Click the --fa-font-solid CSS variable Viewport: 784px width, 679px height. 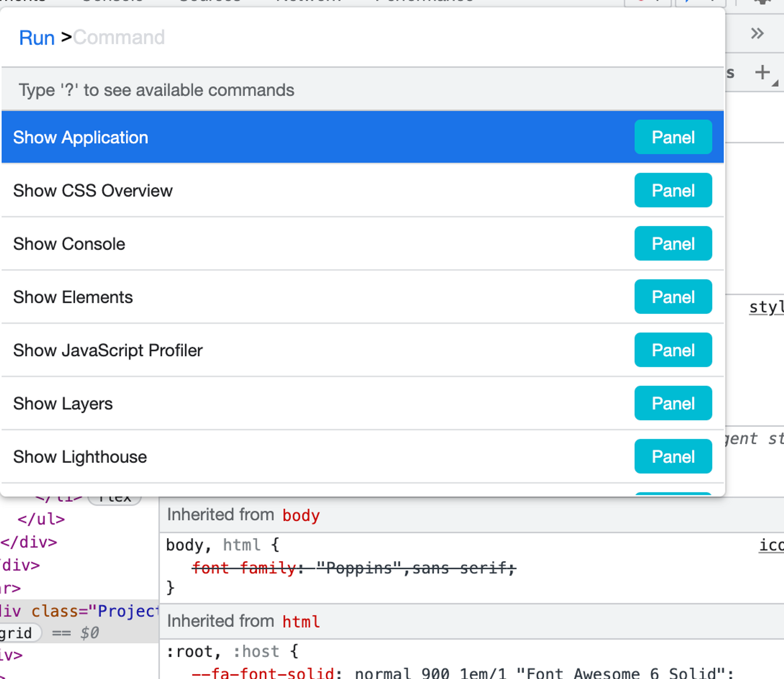tap(263, 673)
